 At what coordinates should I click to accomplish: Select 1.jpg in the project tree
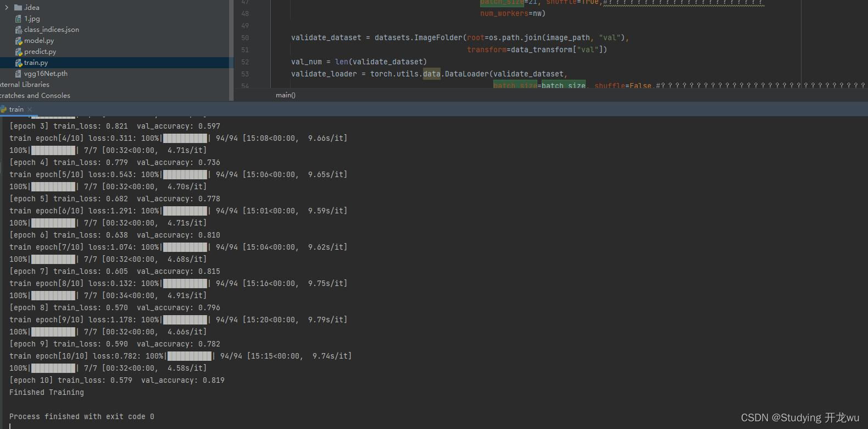coord(32,19)
